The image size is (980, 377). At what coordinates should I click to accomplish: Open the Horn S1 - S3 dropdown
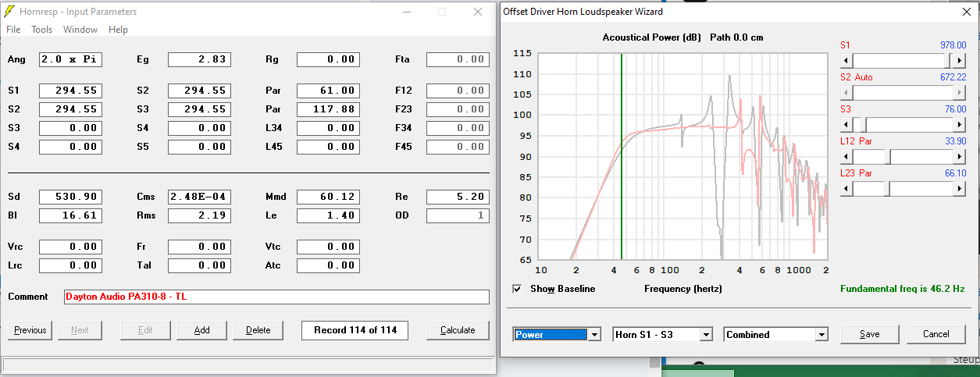click(x=706, y=334)
